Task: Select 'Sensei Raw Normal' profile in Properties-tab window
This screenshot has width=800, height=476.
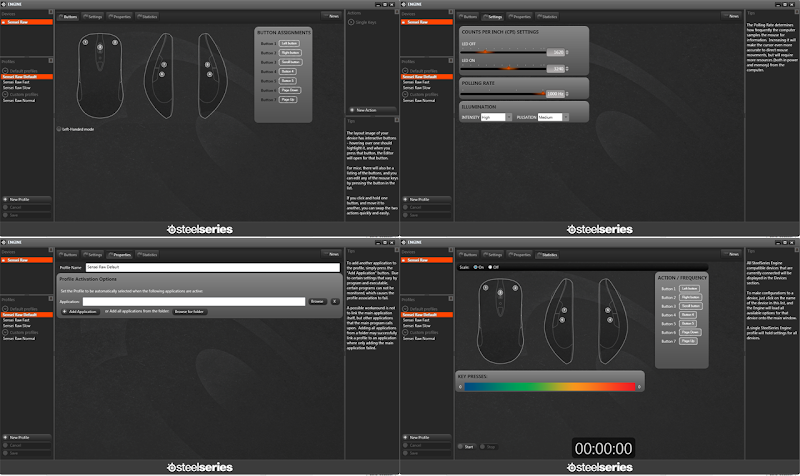Action: 19,338
